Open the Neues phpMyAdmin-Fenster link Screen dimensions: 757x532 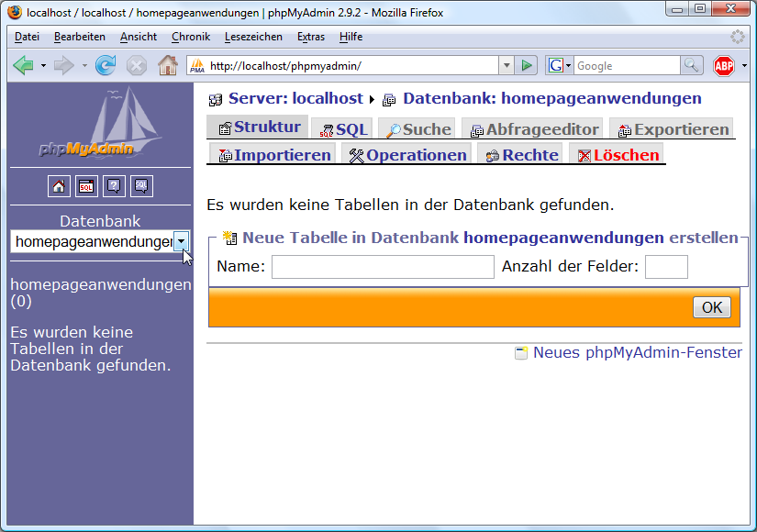638,352
